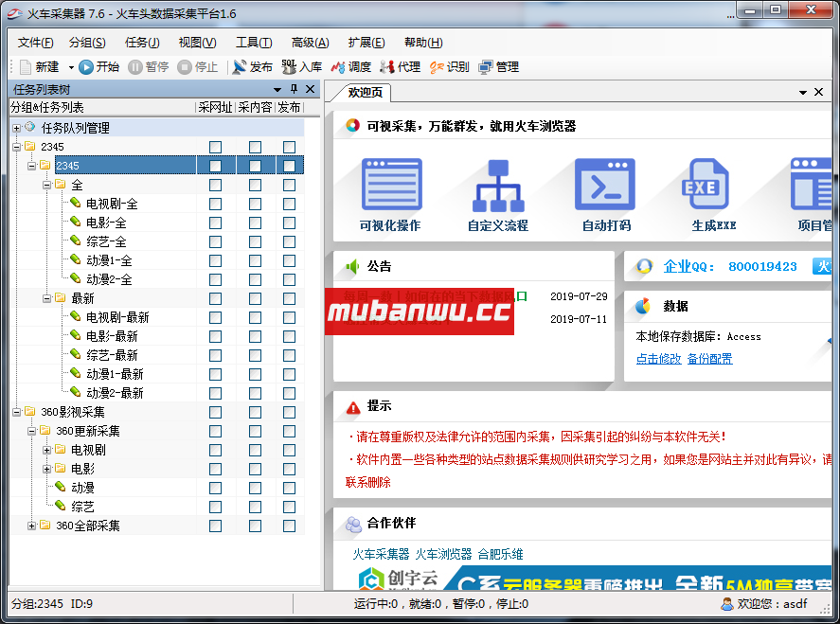Collapse the top-level 2345 group
Viewport: 840px width, 624px height.
coord(17,147)
